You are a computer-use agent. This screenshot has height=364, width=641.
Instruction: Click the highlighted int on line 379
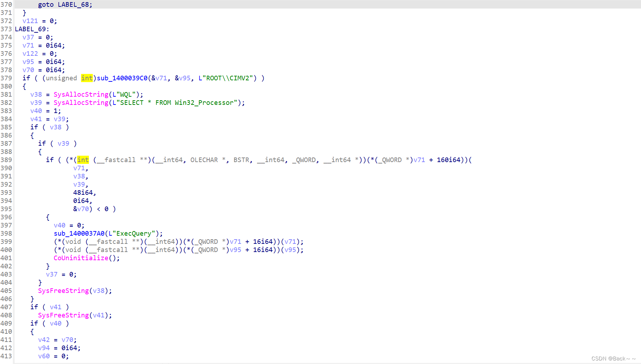87,78
